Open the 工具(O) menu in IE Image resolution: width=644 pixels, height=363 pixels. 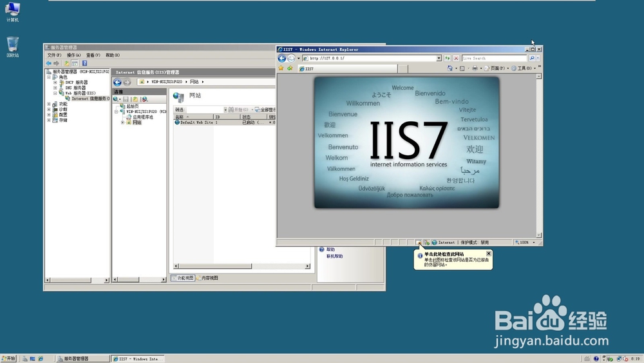tap(523, 68)
